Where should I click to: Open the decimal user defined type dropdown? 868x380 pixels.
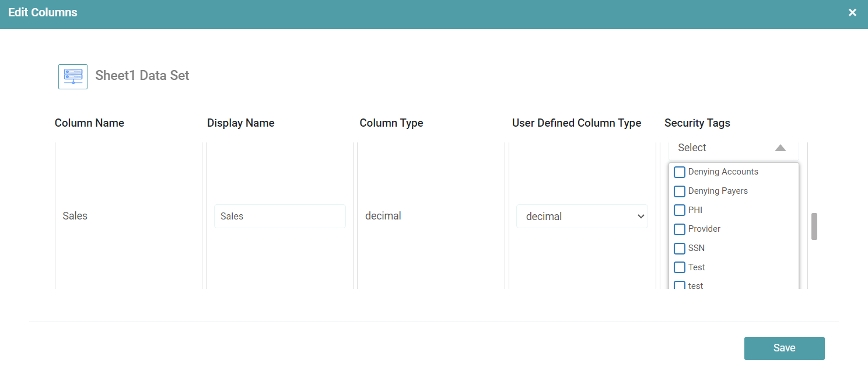(x=582, y=216)
